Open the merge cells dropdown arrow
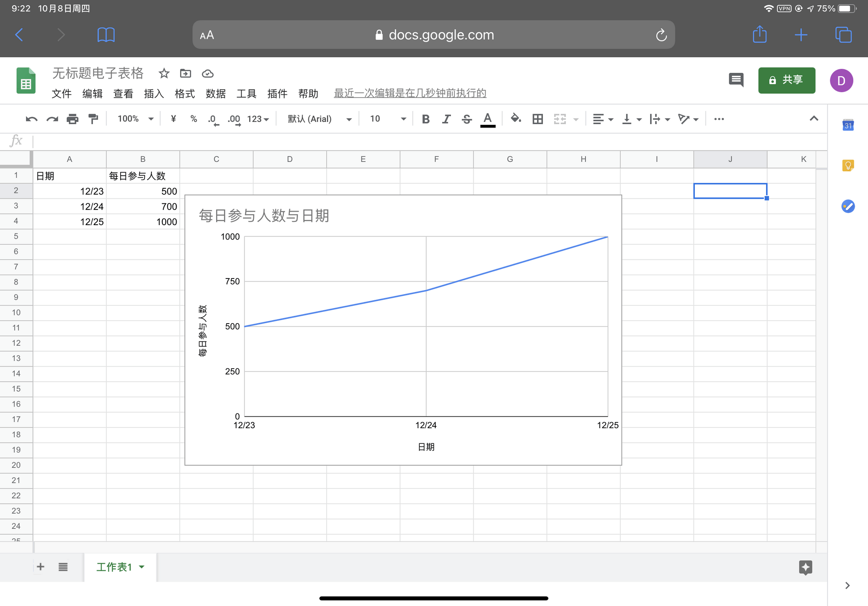This screenshot has height=606, width=868. 576,119
